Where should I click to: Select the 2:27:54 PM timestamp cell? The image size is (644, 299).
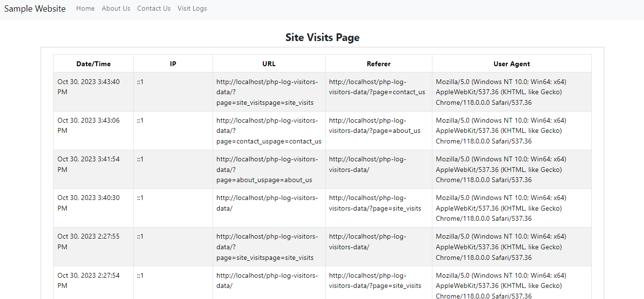pyautogui.click(x=88, y=281)
